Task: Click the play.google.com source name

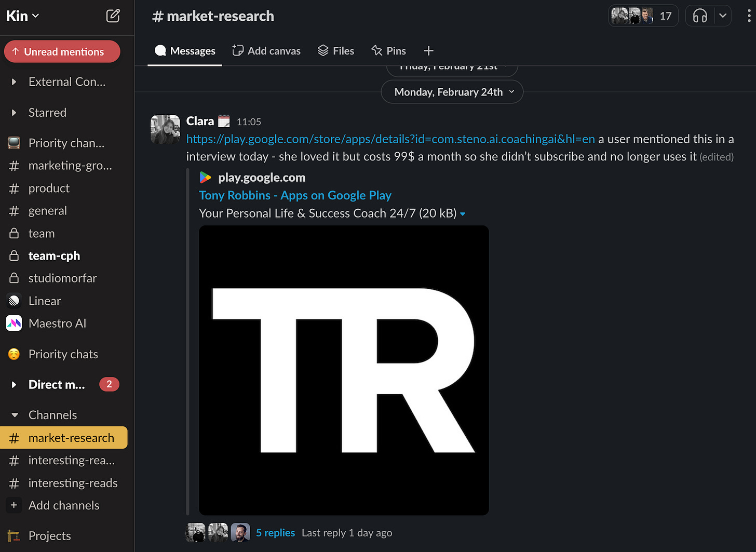Action: click(262, 178)
